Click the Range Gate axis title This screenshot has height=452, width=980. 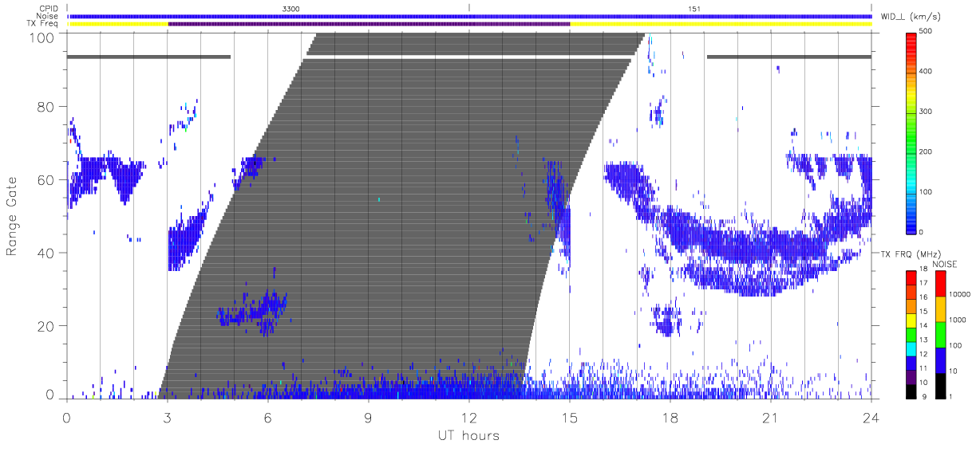coord(13,216)
